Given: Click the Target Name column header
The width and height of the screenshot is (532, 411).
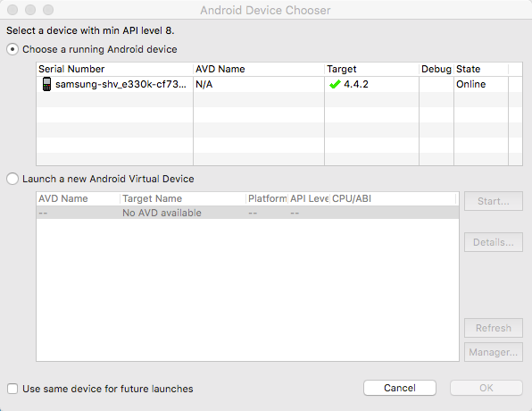Looking at the screenshot, I should coord(183,198).
